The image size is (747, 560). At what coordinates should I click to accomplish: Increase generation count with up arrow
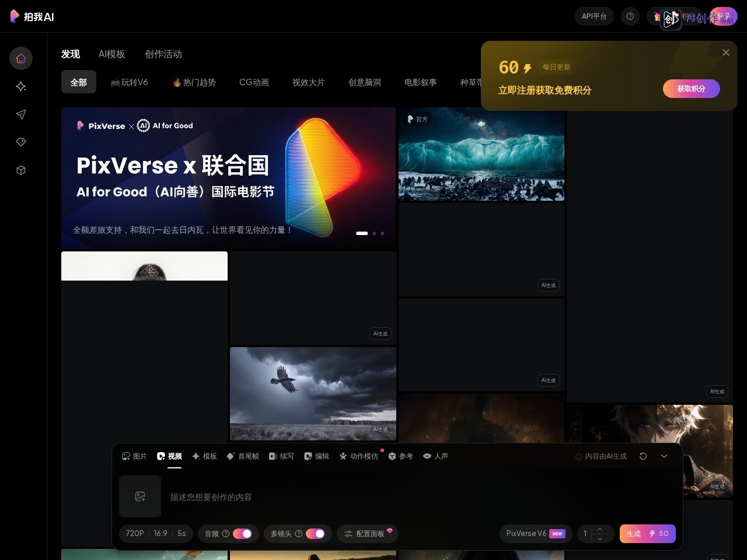pos(600,529)
